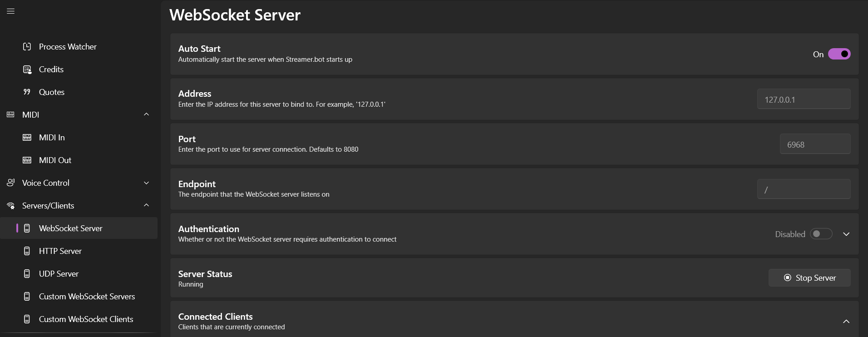Click the MIDI keyboard icon
Screen dimensions: 868x337
click(10, 115)
